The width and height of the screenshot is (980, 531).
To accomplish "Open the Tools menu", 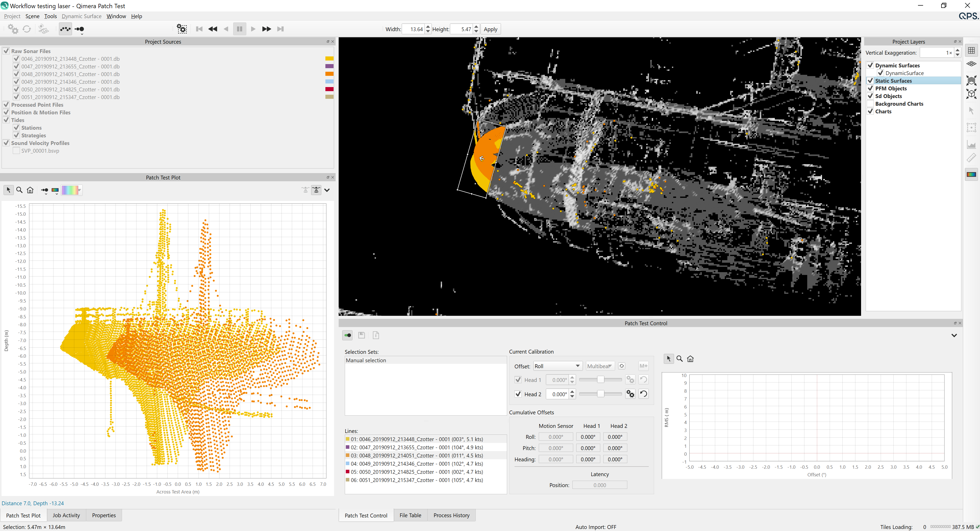I will click(50, 16).
